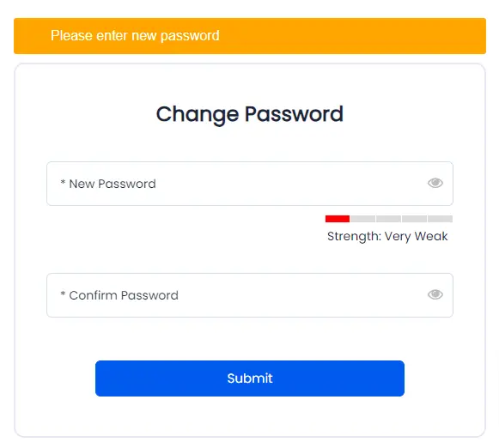Click the second strength meter segment
This screenshot has height=448, width=499.
[362, 219]
